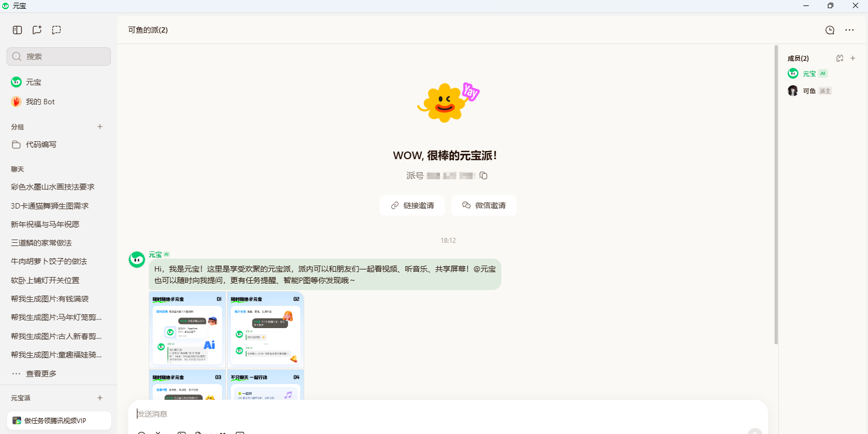
Task: Click the 链接邀请 button
Action: (x=412, y=205)
